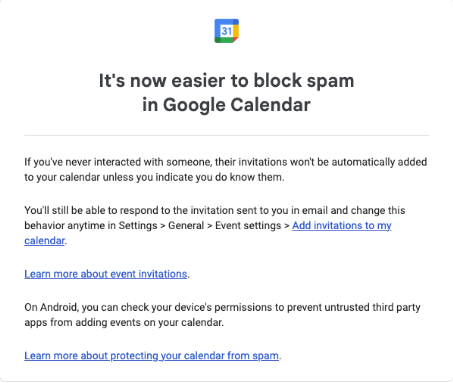Image resolution: width=453 pixels, height=383 pixels.
Task: Click the wrapped "calendar" link continuation
Action: coord(45,240)
